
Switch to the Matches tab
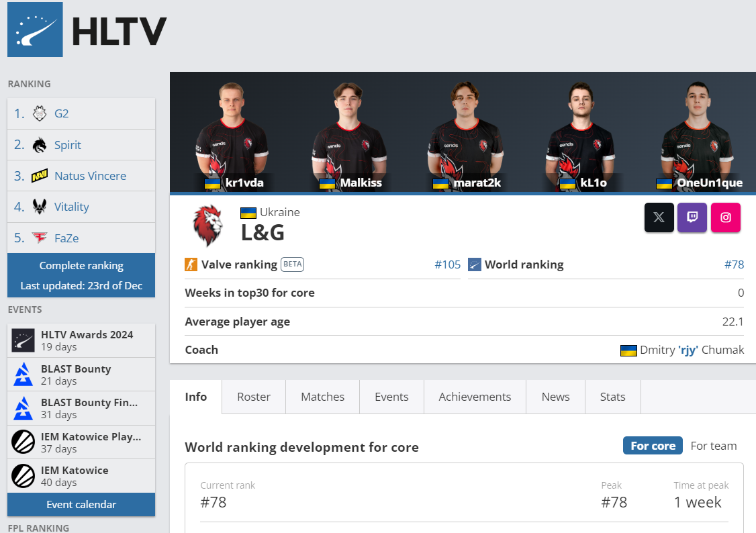coord(322,397)
